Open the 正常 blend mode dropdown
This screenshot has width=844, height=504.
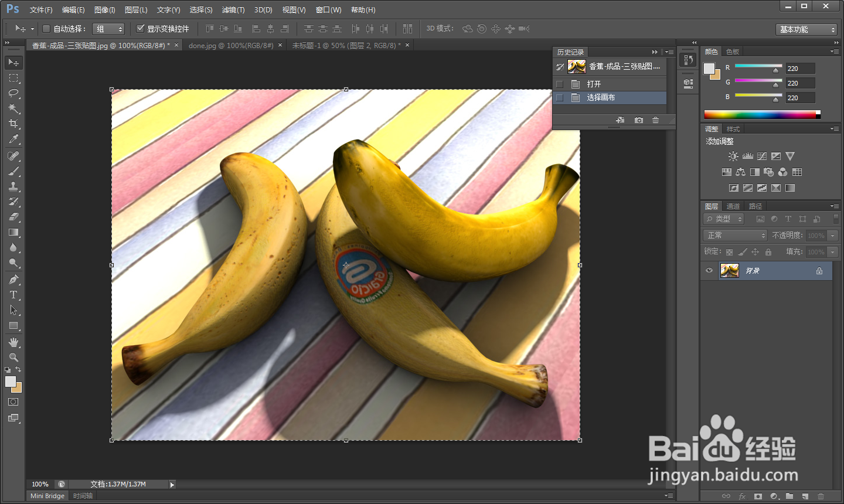(x=735, y=235)
